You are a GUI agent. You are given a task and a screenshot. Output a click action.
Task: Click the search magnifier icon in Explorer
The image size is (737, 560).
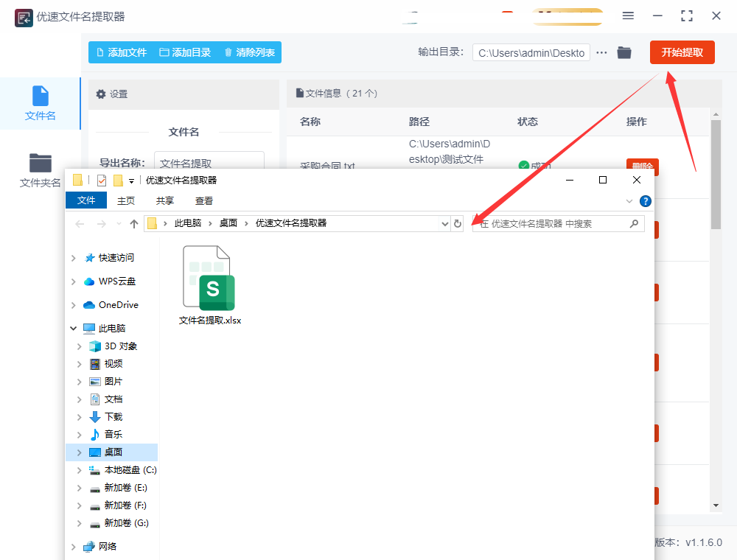coord(634,223)
